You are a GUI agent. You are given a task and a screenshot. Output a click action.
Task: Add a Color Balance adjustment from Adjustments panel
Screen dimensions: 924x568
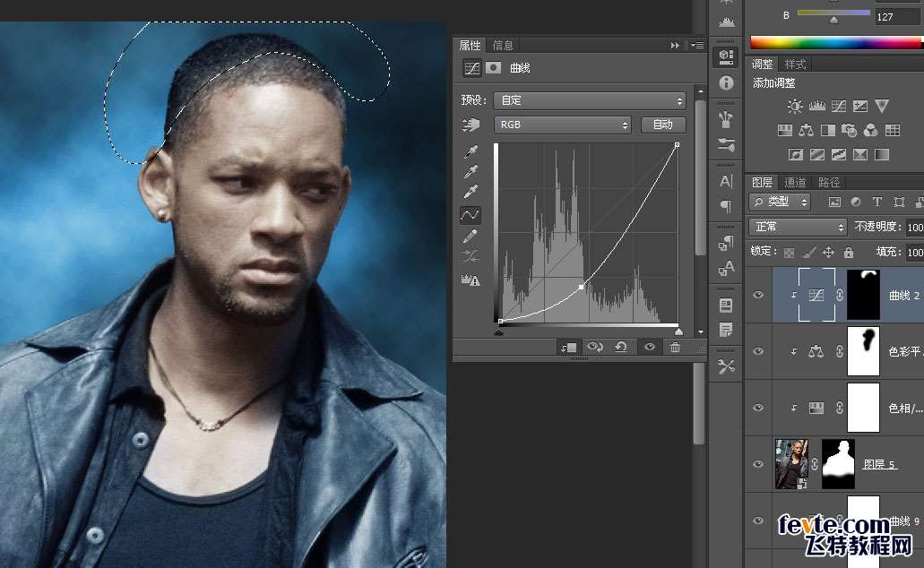click(806, 130)
